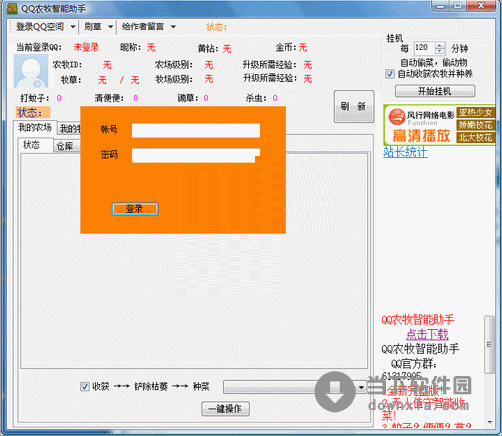Toggle the 收获 checkbox
502x436 pixels.
coord(85,387)
